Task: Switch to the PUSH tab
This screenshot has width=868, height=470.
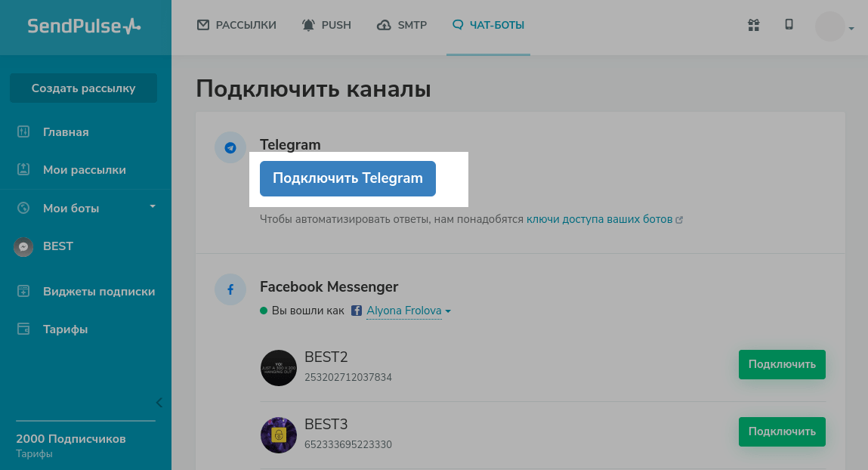Action: point(326,25)
